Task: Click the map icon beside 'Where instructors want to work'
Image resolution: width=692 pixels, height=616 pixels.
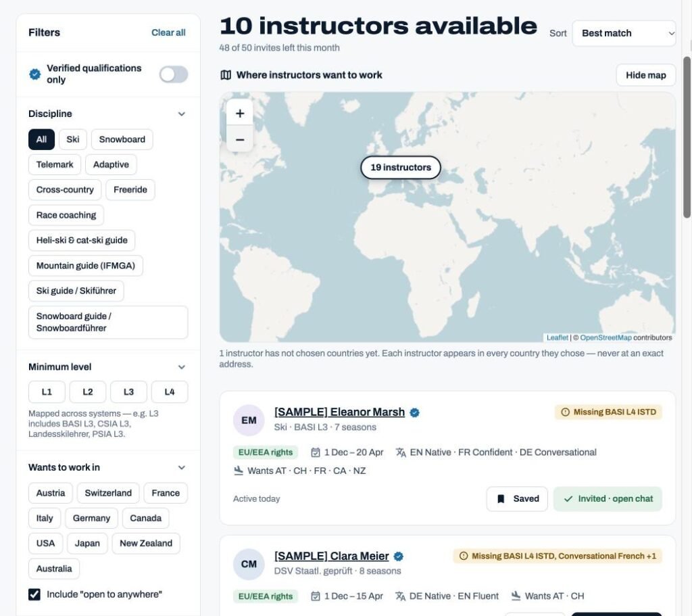Action: click(x=226, y=75)
